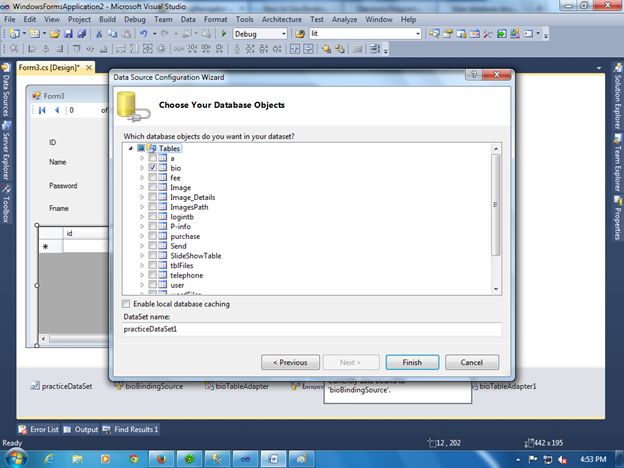Enable local database caching checkbox

click(x=126, y=304)
